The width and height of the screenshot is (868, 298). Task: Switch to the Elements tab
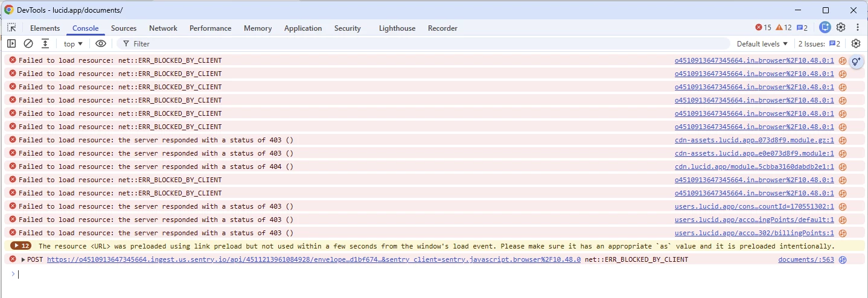45,28
